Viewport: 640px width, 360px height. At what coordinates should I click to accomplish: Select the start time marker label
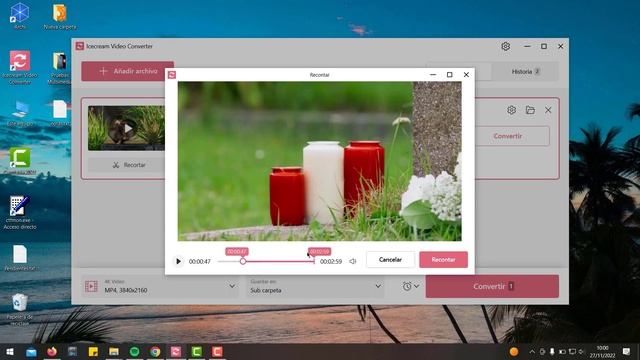[x=237, y=251]
